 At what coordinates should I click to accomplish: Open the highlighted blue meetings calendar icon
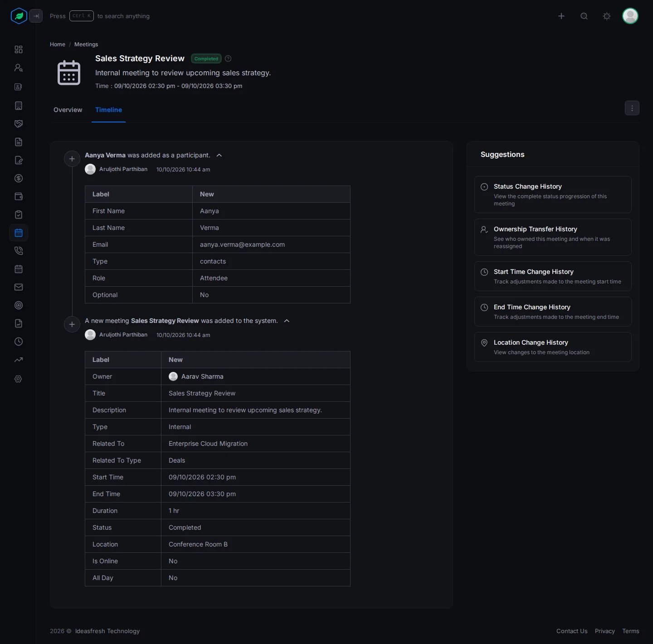pyautogui.click(x=19, y=233)
